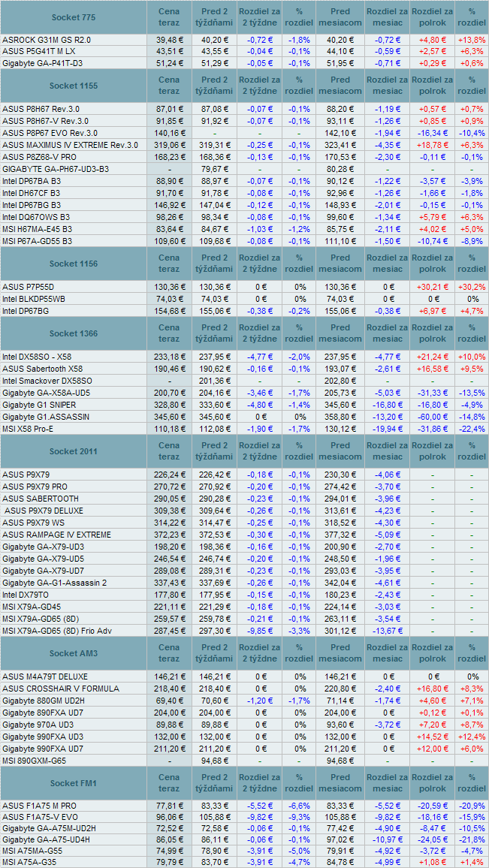Screen dimensions: 489x868
Task: Select the +13,8% percentage cell
Action: click(472, 40)
